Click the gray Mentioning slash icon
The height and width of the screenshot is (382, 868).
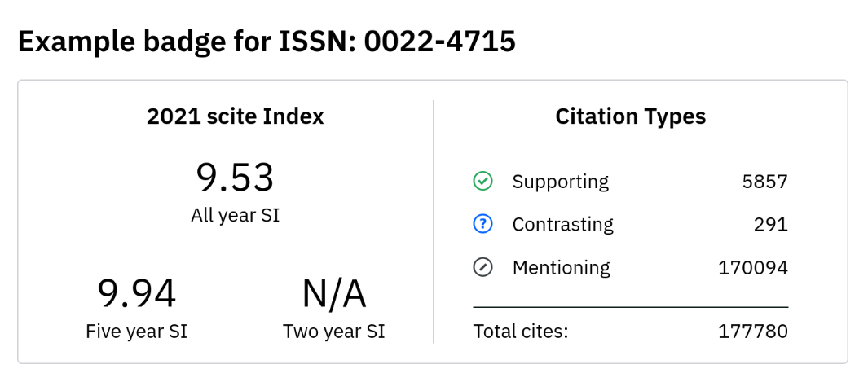click(x=482, y=268)
